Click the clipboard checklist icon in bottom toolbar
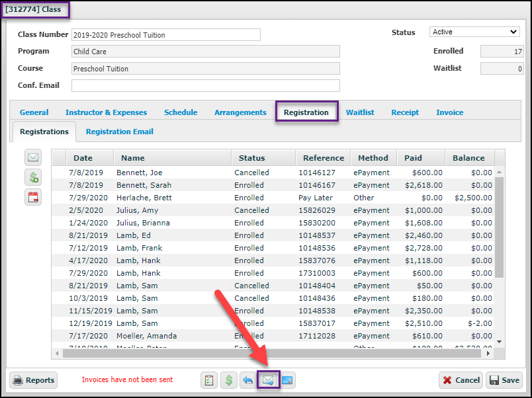 (x=209, y=380)
